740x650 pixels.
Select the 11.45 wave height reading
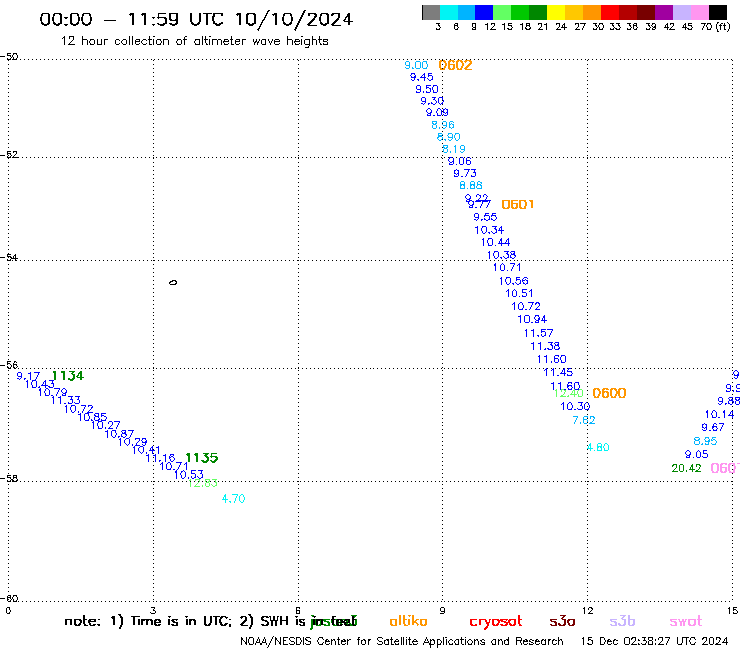point(558,372)
